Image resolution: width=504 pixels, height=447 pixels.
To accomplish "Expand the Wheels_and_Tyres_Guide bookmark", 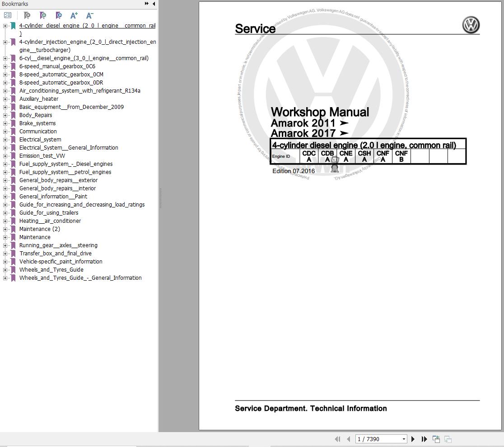I will tap(5, 269).
